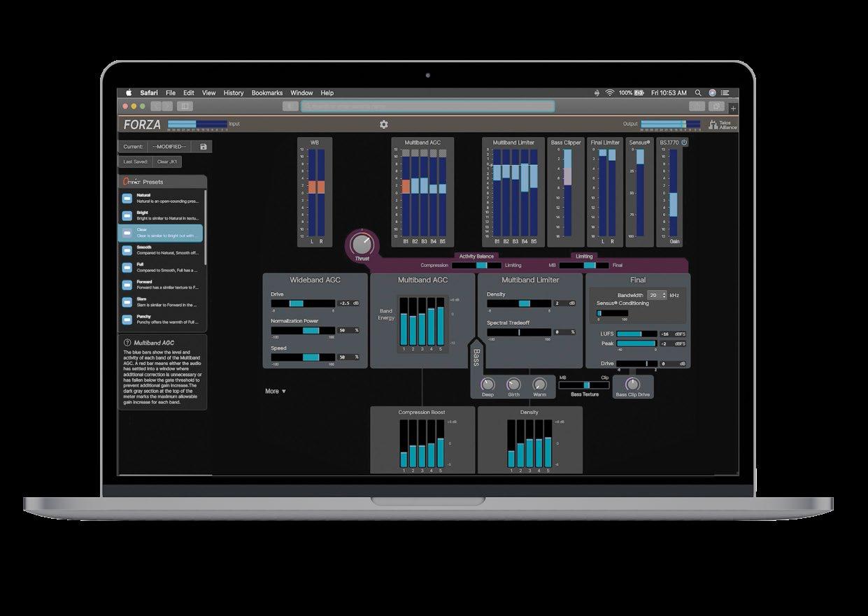Image resolution: width=868 pixels, height=616 pixels.
Task: Click Safari back arrow button
Action: 156,106
